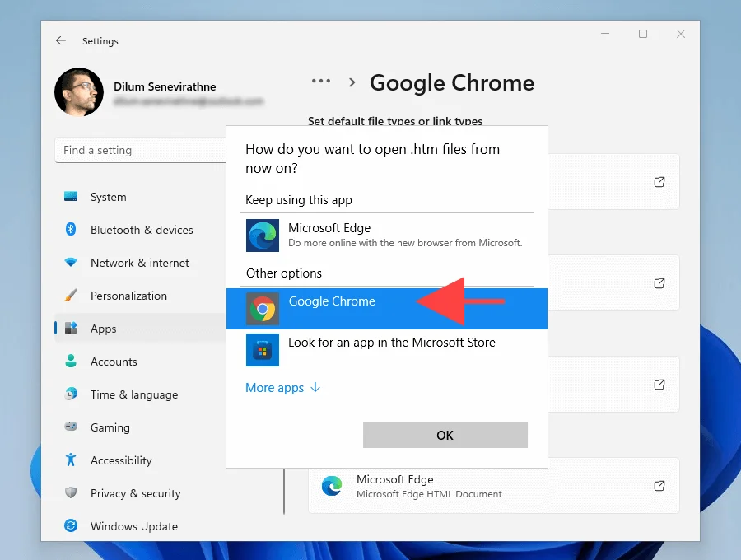741x560 pixels.
Task: Go to Network & internet settings
Action: pos(139,263)
